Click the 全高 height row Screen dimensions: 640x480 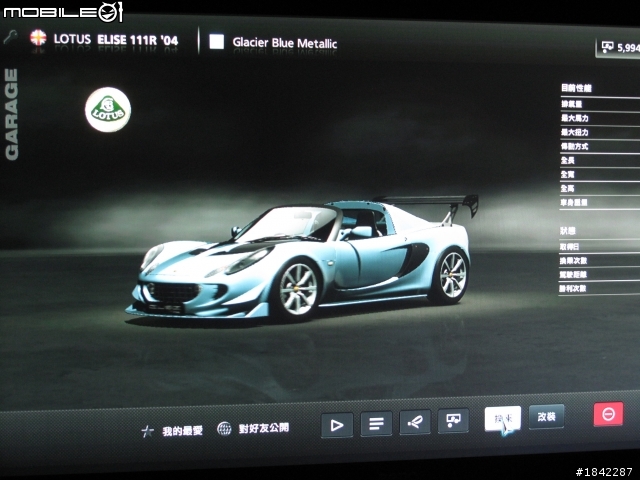[x=600, y=189]
